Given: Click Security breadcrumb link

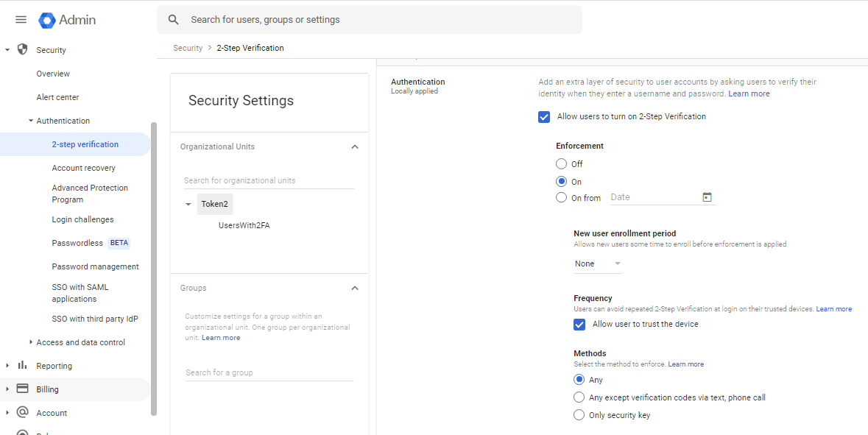Looking at the screenshot, I should (188, 48).
